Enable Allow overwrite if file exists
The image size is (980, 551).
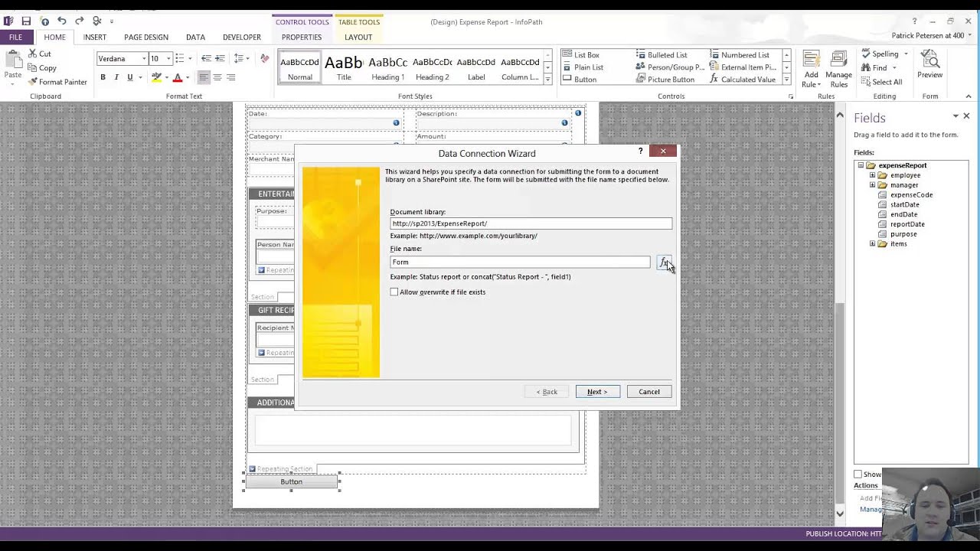click(394, 292)
